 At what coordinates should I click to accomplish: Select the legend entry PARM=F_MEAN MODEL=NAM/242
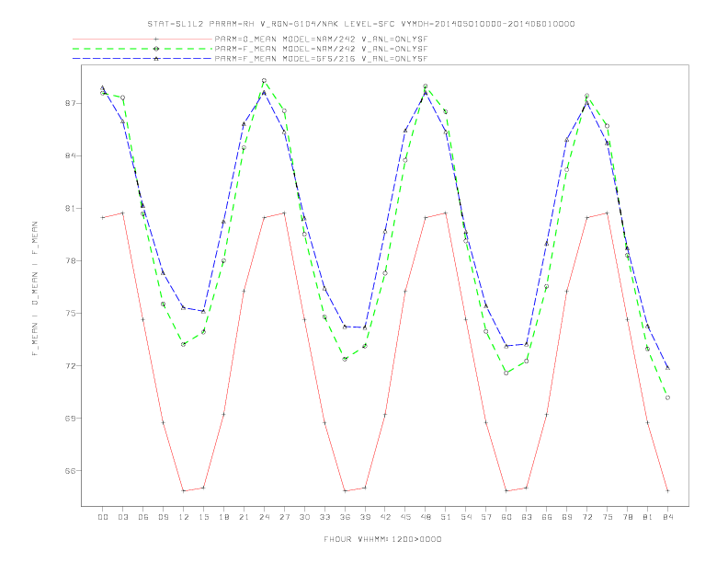(321, 49)
